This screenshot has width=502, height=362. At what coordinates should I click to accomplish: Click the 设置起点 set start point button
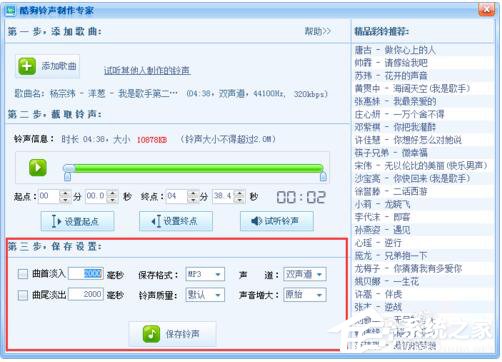tap(77, 221)
